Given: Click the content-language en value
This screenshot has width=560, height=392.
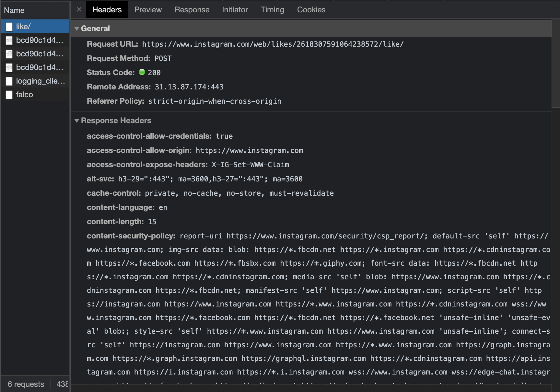Looking at the screenshot, I should coord(163,208).
